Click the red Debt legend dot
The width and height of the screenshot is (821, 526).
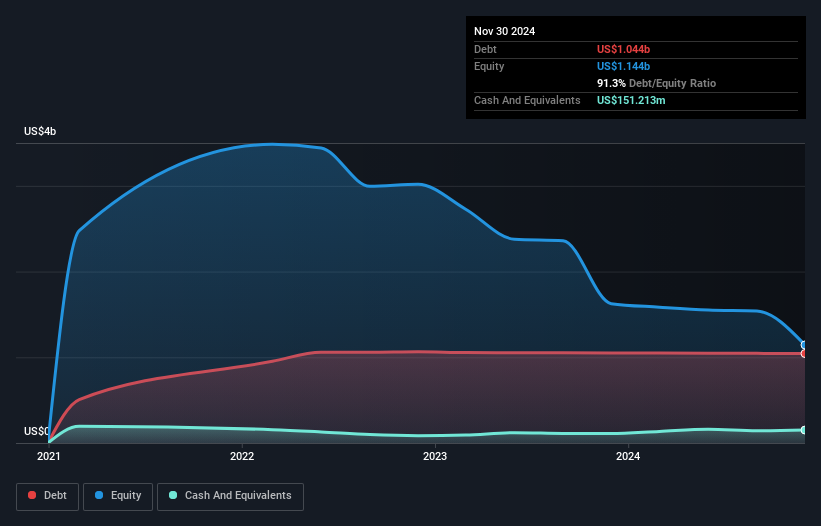coord(32,495)
